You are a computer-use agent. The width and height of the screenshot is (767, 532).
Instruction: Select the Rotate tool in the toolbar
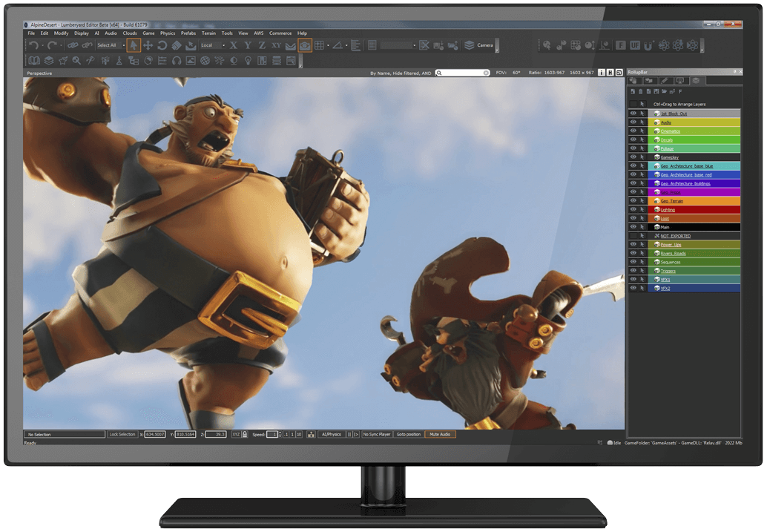[x=162, y=45]
